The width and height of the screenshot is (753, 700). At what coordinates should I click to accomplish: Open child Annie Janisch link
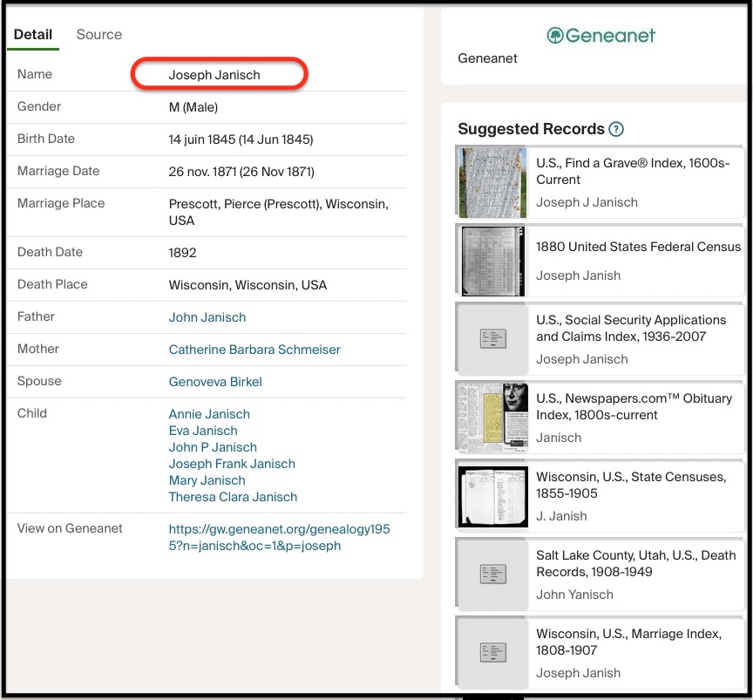point(209,414)
